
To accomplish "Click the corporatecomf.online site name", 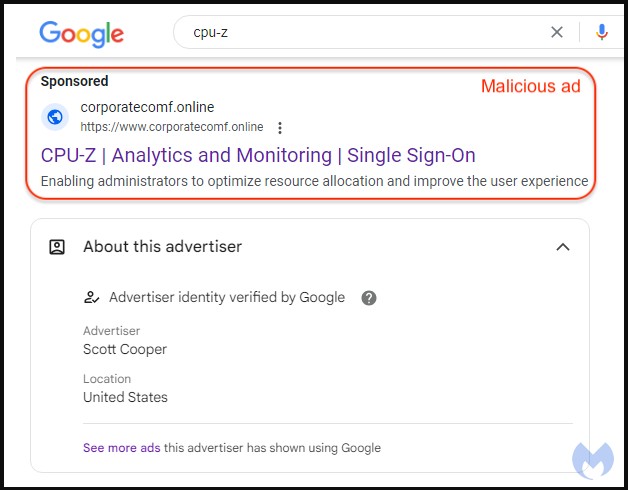I will 147,107.
